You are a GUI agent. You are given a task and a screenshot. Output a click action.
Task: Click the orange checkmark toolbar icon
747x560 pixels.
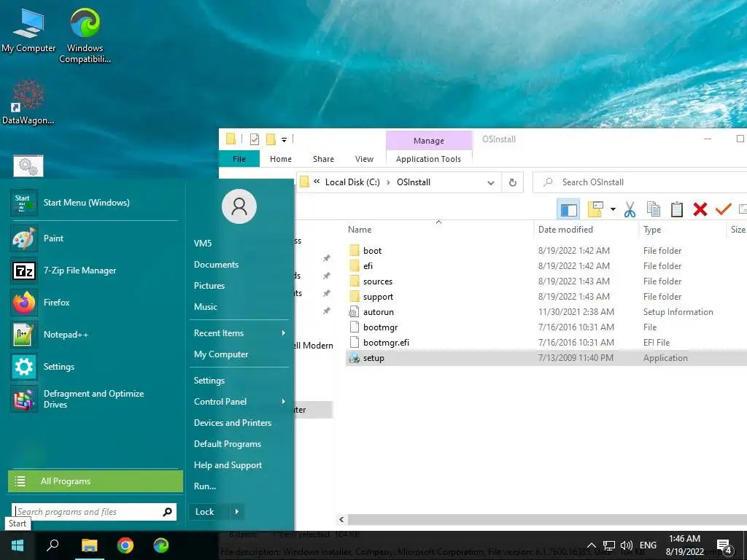point(723,209)
